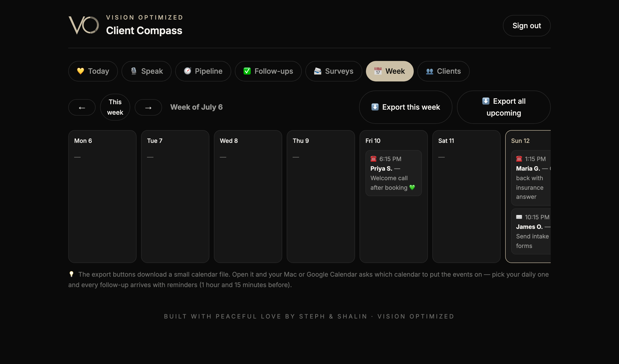Click the green heart on Priya's card
619x364 pixels.
[x=412, y=187]
